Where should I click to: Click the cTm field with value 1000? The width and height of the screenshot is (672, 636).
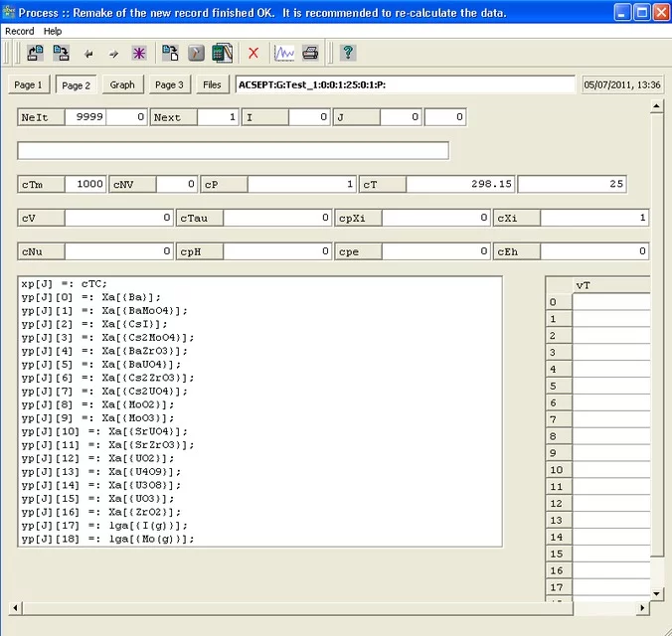click(85, 184)
